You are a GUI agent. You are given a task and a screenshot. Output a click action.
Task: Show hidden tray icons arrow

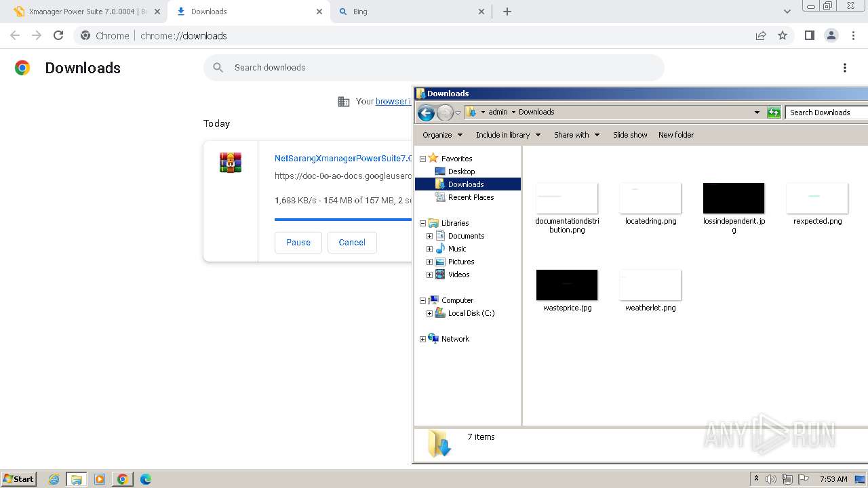pyautogui.click(x=756, y=479)
